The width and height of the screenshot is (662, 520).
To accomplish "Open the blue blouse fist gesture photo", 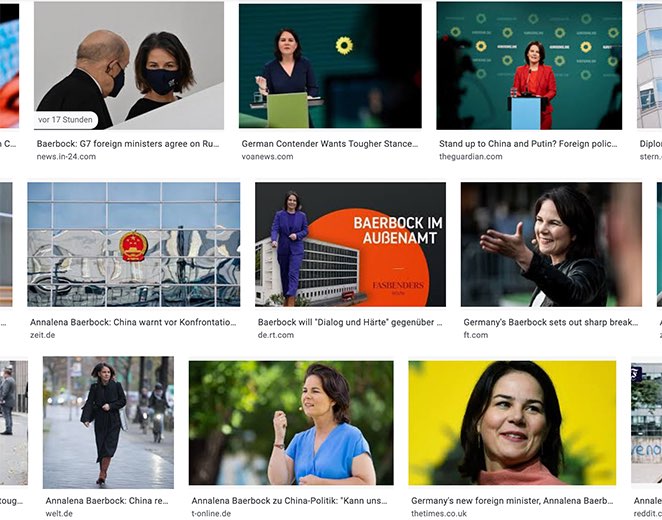I will point(291,423).
